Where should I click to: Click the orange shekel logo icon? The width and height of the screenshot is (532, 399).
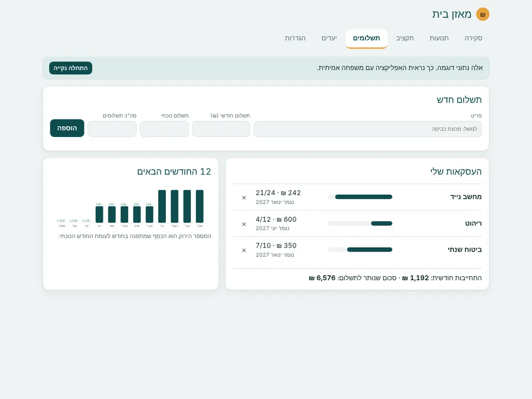click(x=483, y=14)
